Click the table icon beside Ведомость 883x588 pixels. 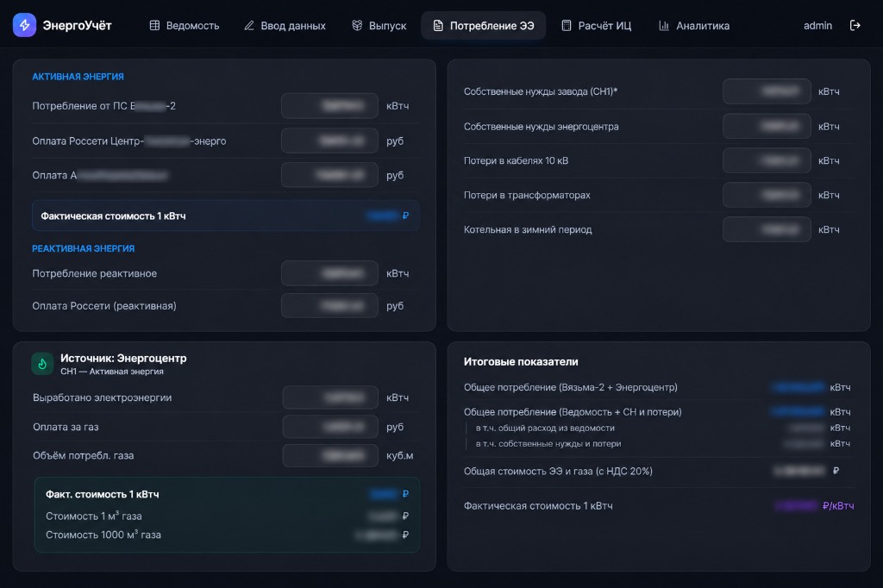click(x=154, y=25)
